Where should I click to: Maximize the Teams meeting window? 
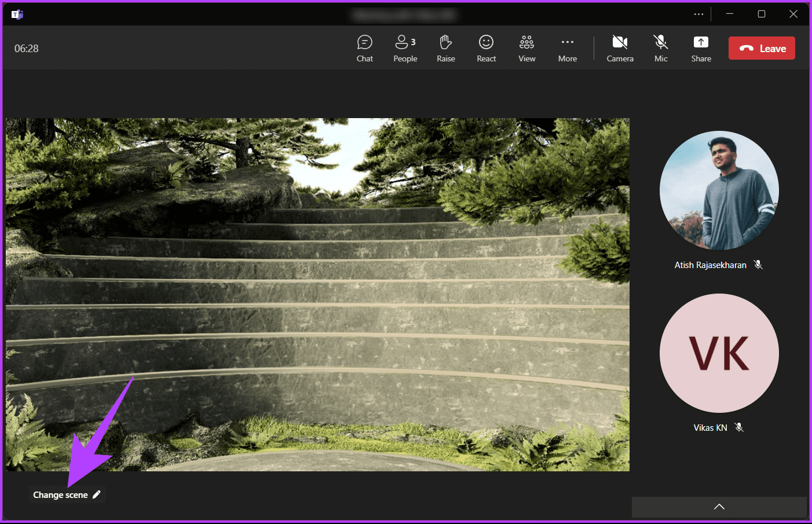point(762,14)
